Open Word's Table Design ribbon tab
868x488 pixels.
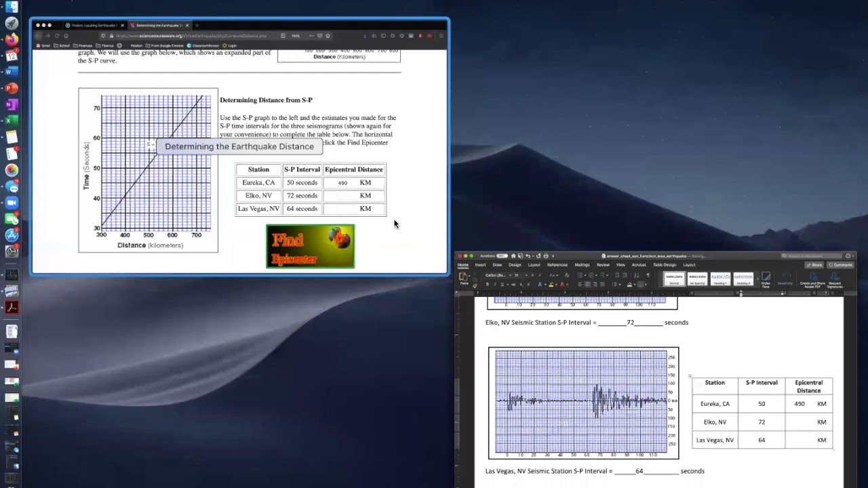click(665, 265)
